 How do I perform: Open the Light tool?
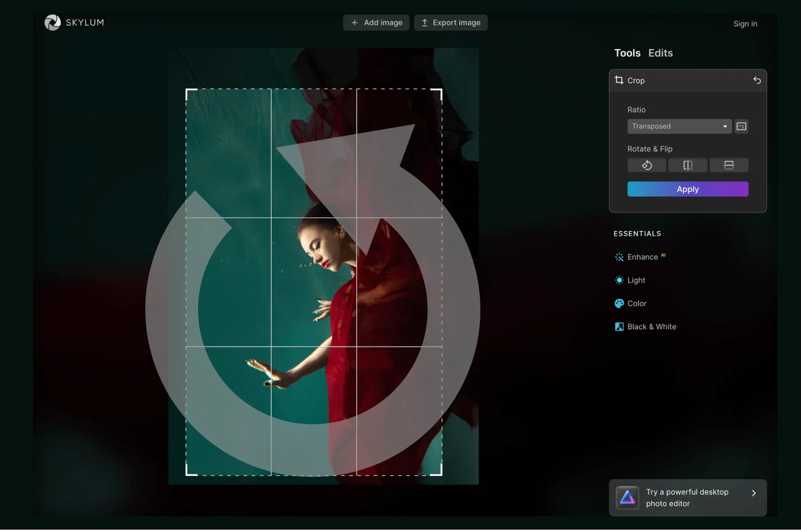(x=630, y=280)
